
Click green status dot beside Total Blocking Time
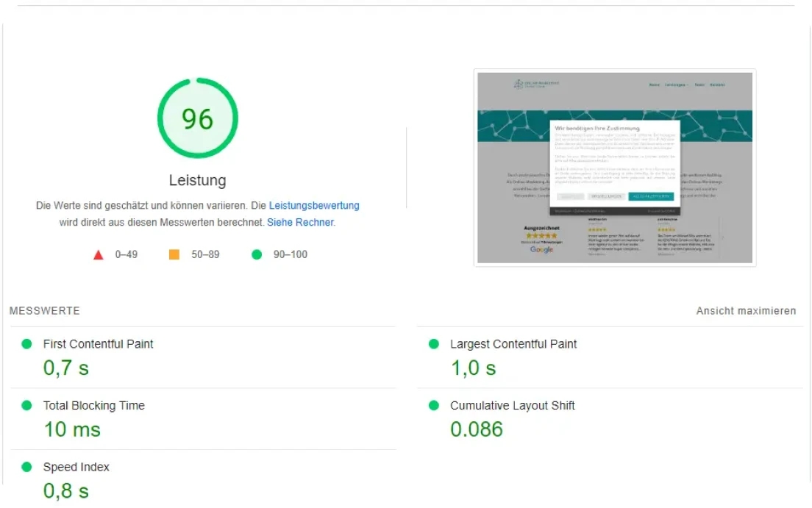pos(27,406)
